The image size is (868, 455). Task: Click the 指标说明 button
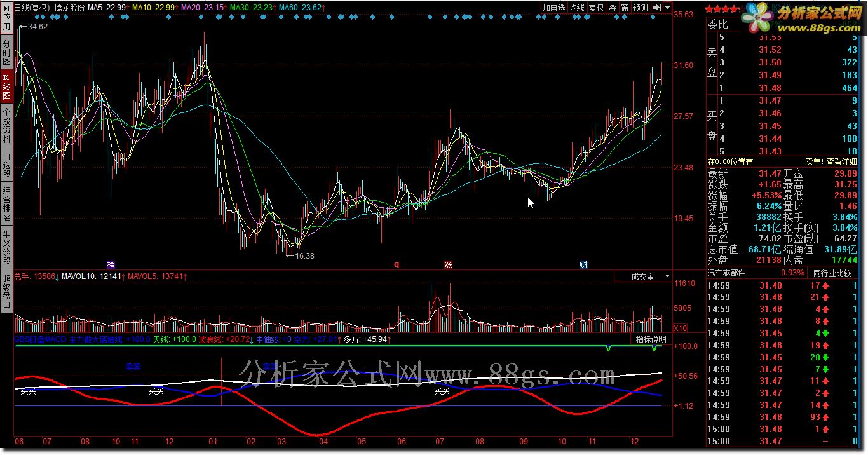pyautogui.click(x=651, y=340)
